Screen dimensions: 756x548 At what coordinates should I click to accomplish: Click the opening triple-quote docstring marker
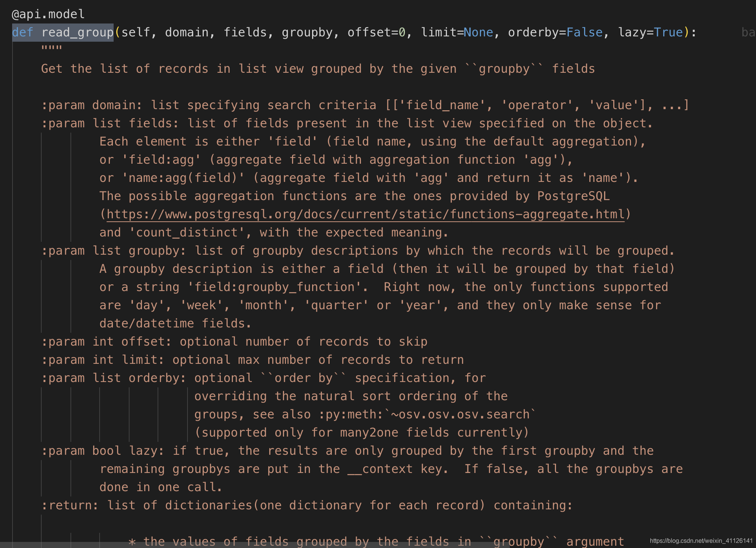coord(52,48)
